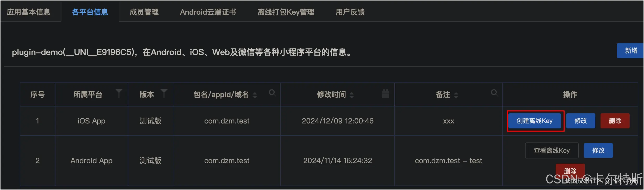Select the 各平台信息 tab
Screen dimensions: 644x190
coord(90,12)
